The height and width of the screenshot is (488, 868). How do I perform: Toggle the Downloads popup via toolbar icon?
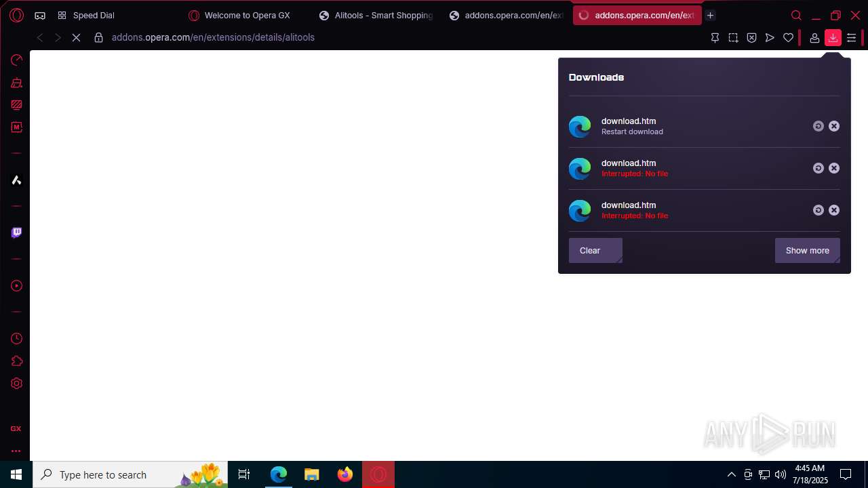pyautogui.click(x=833, y=38)
